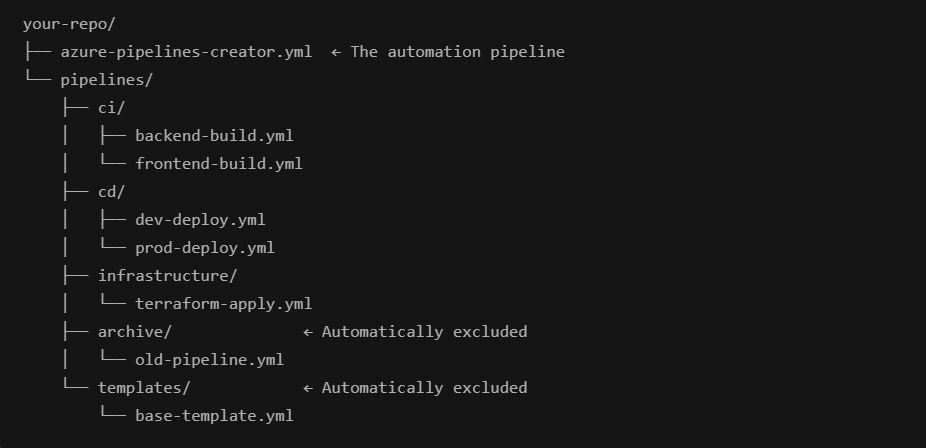Expand the cd/ directory
The height and width of the screenshot is (448, 926).
[111, 192]
